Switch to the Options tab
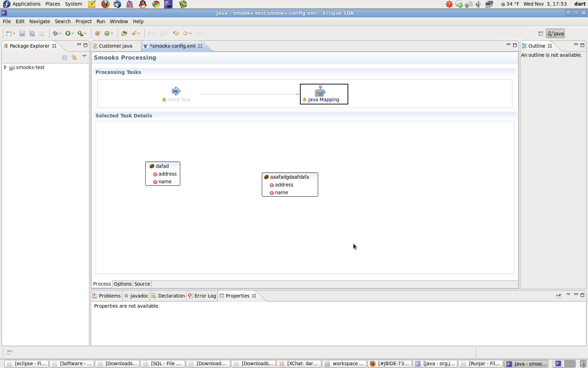 pos(122,284)
